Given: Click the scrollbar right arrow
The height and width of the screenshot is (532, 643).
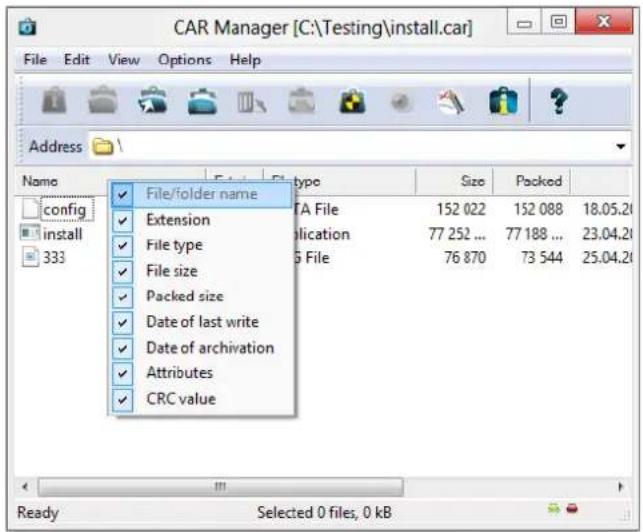Looking at the screenshot, I should point(620,487).
